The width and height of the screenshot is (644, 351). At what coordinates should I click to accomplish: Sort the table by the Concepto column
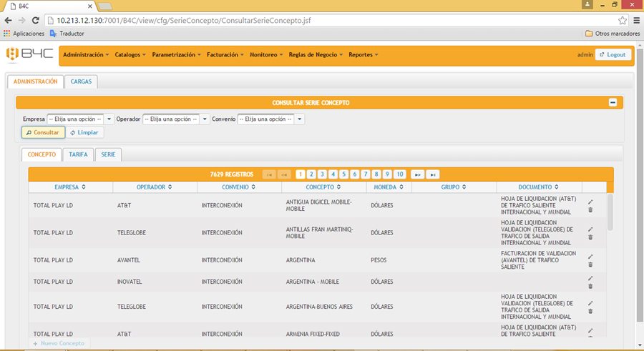click(x=324, y=187)
